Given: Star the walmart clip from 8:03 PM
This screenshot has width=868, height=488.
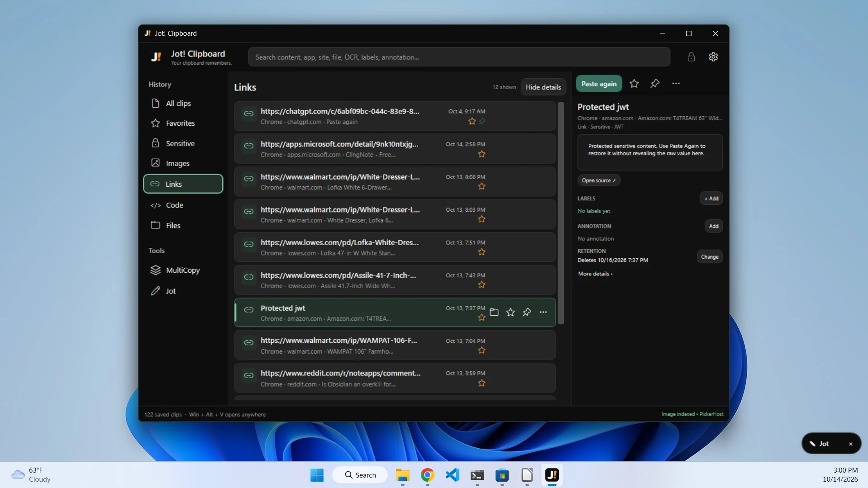Looking at the screenshot, I should pos(482,219).
